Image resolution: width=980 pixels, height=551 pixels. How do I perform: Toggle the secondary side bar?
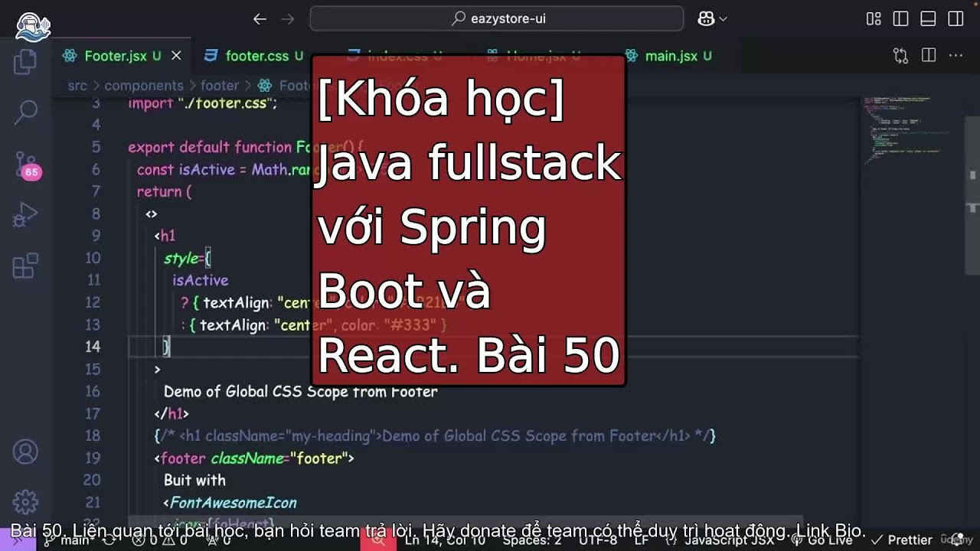(x=955, y=19)
